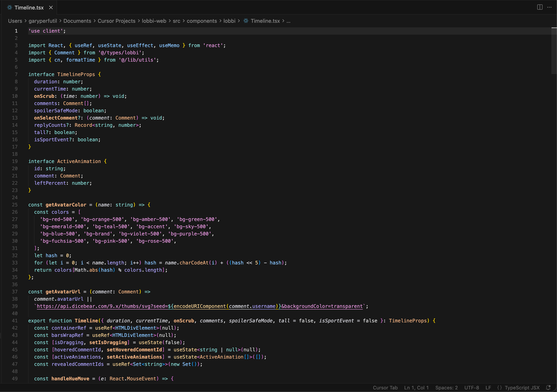Screen dimensions: 557x392
Task: Click leftPercent property on line 22
Action: [x=50, y=183]
